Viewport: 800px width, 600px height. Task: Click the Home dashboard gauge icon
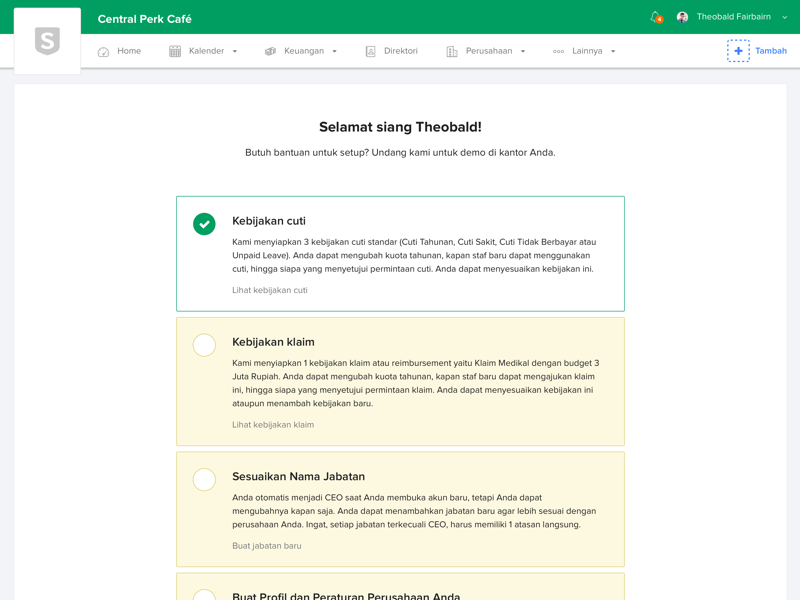pos(103,51)
